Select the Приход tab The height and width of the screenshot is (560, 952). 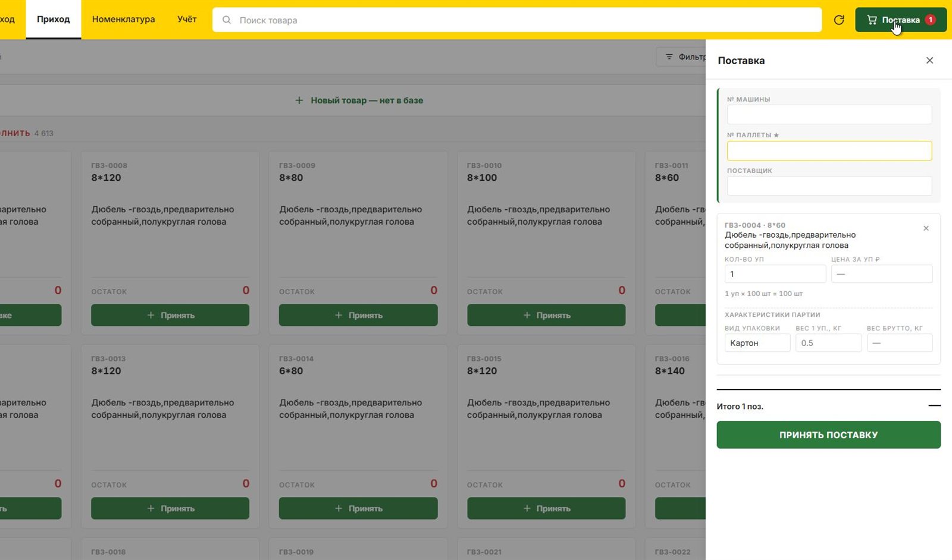(x=54, y=19)
